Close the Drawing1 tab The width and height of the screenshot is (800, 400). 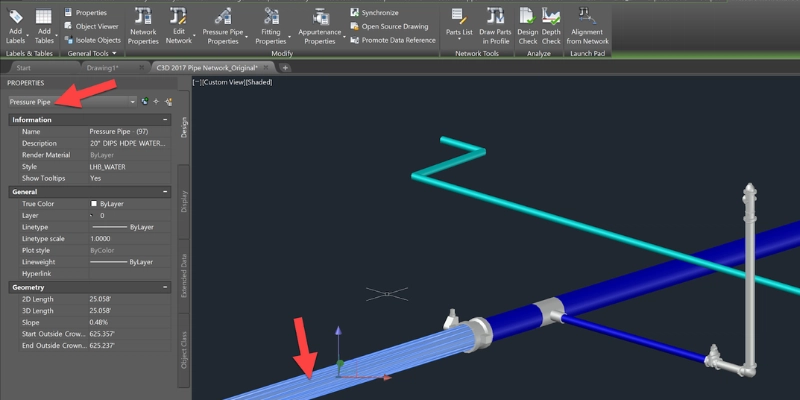[144, 67]
